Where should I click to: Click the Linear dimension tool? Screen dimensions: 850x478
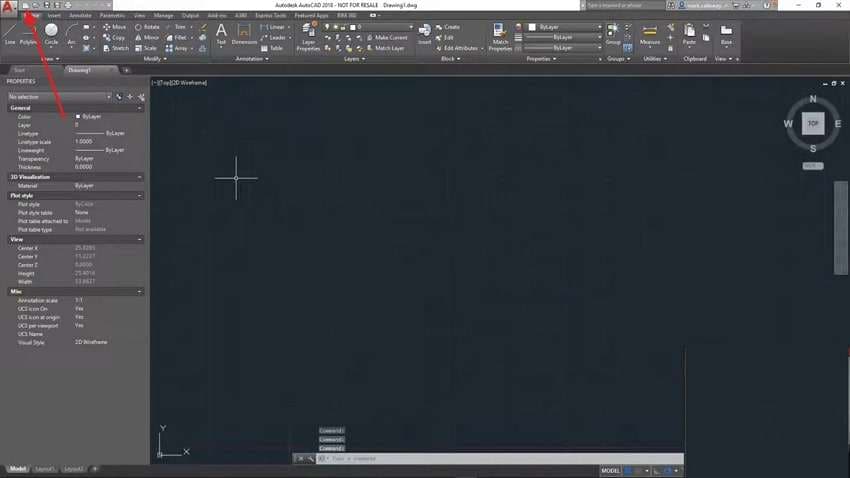coord(273,27)
